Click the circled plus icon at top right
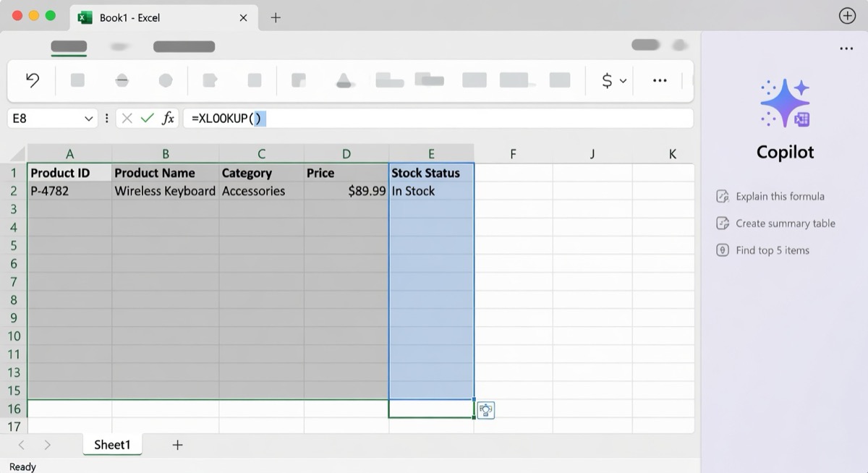 (847, 16)
